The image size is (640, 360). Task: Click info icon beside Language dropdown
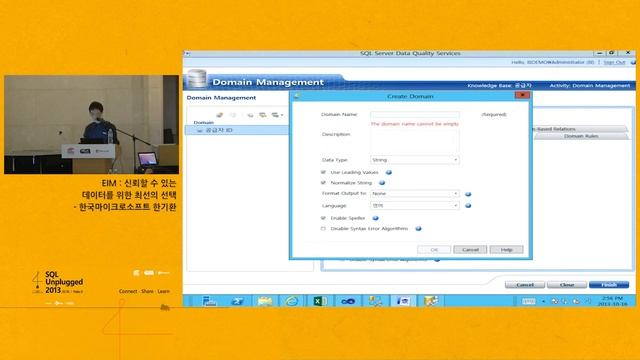pyautogui.click(x=468, y=206)
